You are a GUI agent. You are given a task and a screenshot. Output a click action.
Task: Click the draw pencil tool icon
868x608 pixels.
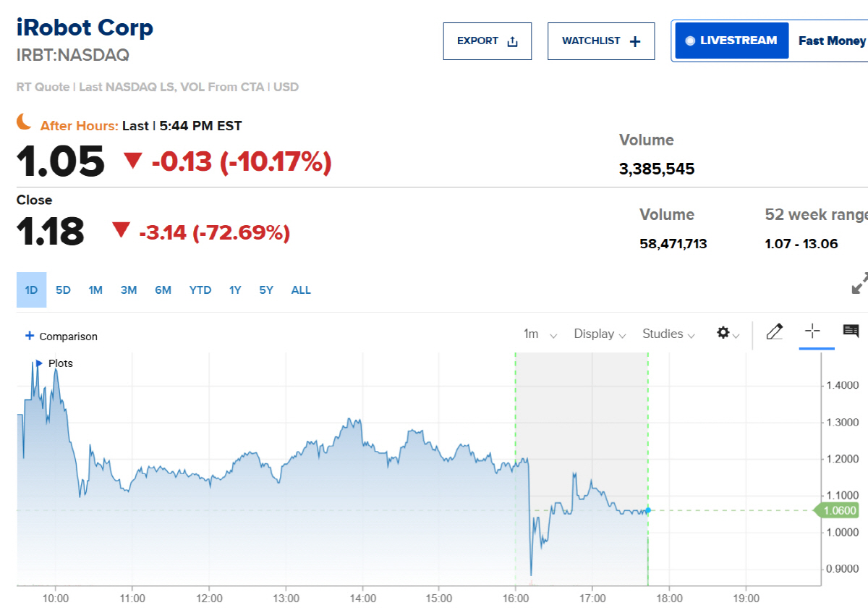coord(775,332)
